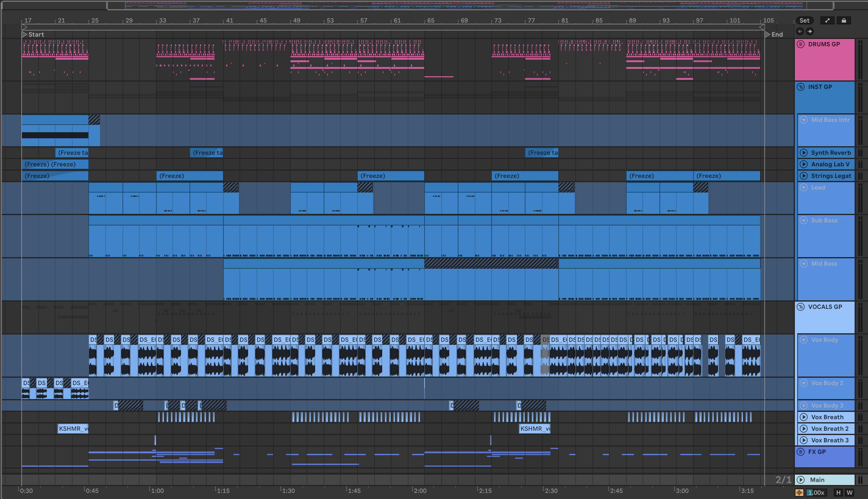Screen dimensions: 868x499
Task: Jump to next locator arrow
Action: (x=810, y=32)
